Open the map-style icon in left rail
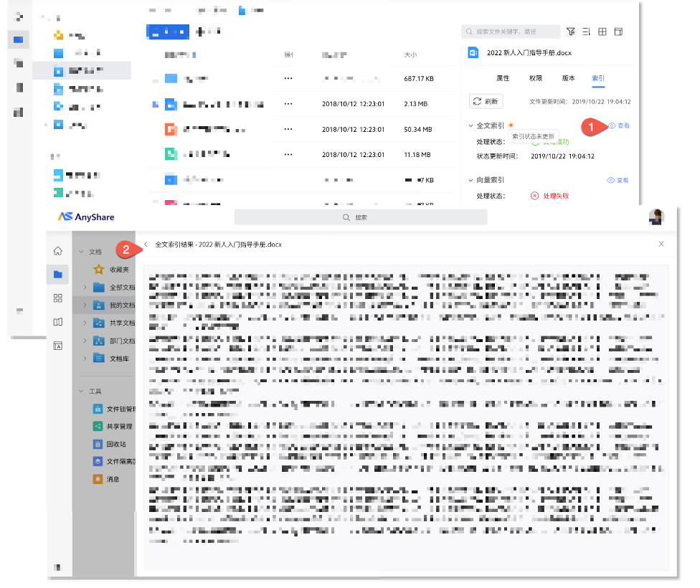Screen dimensions: 700x588 (x=58, y=322)
